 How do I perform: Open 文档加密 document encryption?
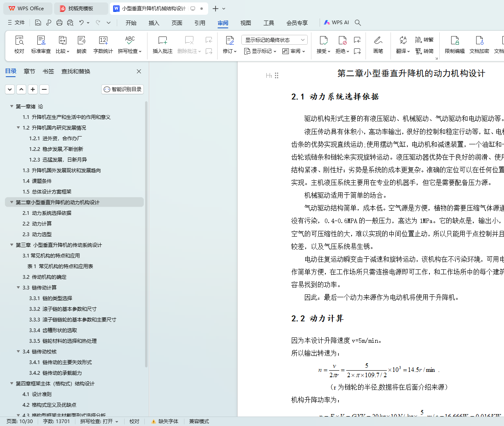[x=479, y=44]
